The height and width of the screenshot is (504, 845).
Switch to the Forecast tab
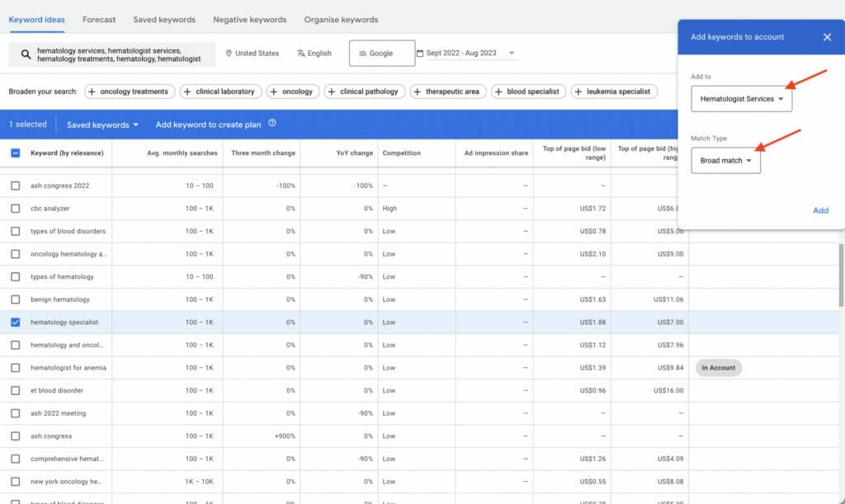pos(99,20)
